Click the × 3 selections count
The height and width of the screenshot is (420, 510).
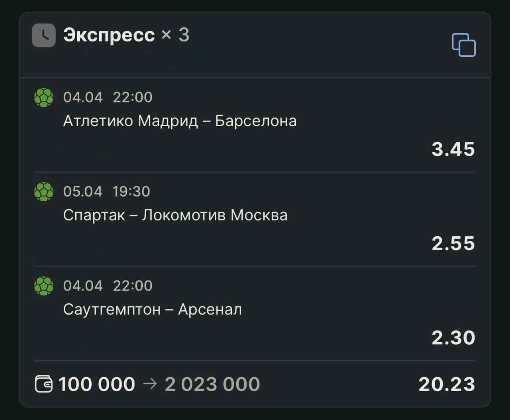click(175, 35)
